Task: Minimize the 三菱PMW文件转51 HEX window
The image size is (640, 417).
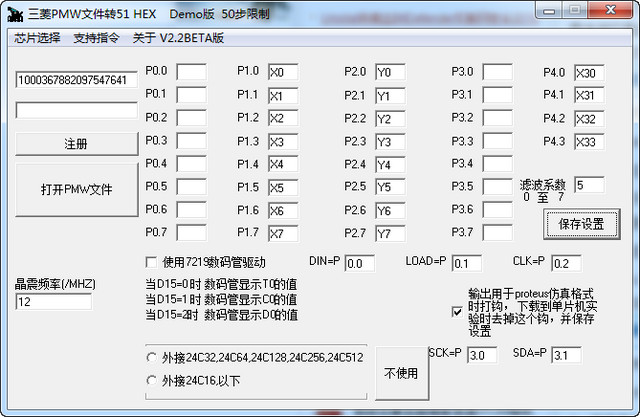Action: point(549,10)
